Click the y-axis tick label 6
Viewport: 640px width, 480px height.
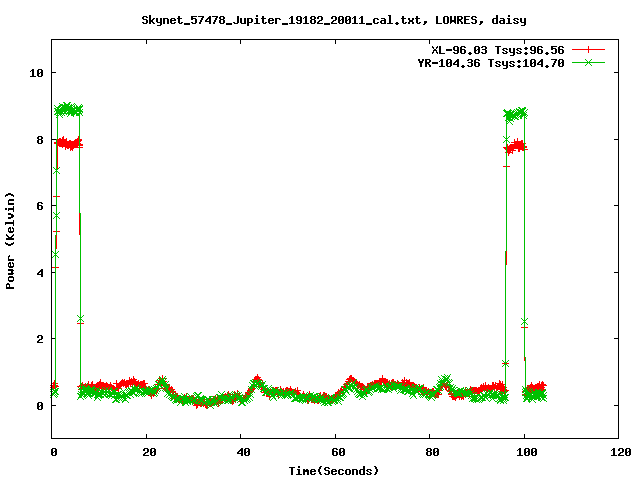click(40, 206)
